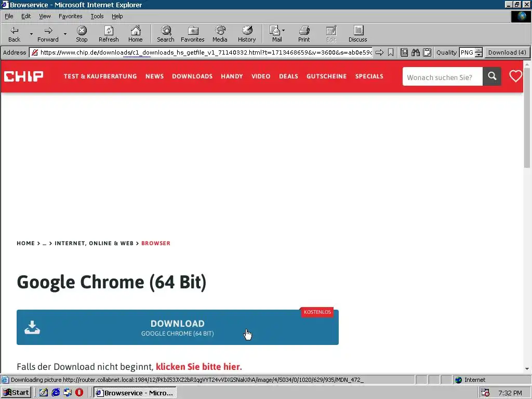Click the binoculars find icon
The image size is (532, 399).
pos(416,52)
